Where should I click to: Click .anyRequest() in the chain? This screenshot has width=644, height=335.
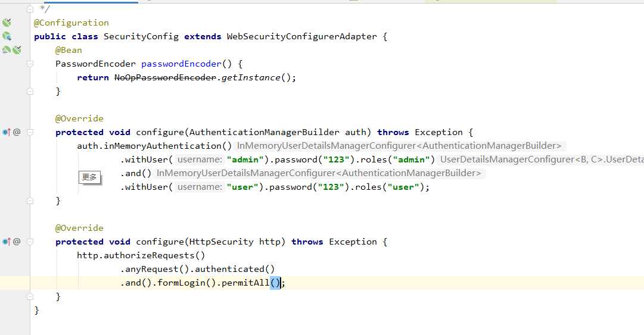pyautogui.click(x=154, y=269)
